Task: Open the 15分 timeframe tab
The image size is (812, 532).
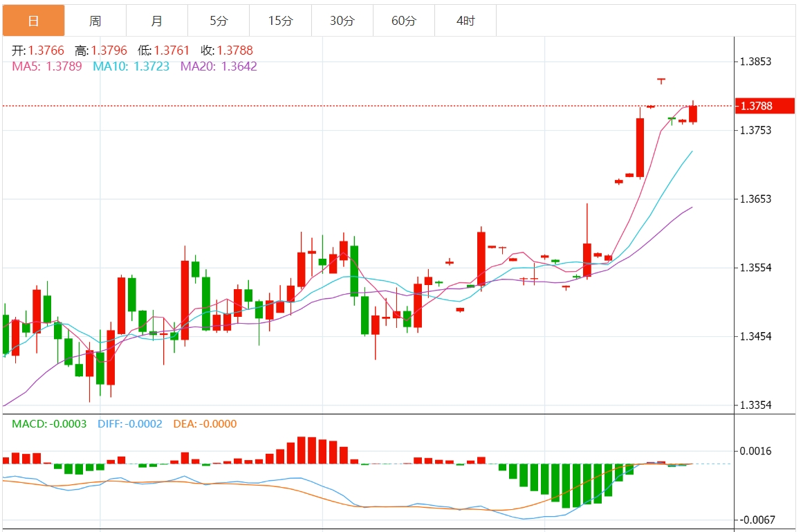Action: tap(280, 21)
